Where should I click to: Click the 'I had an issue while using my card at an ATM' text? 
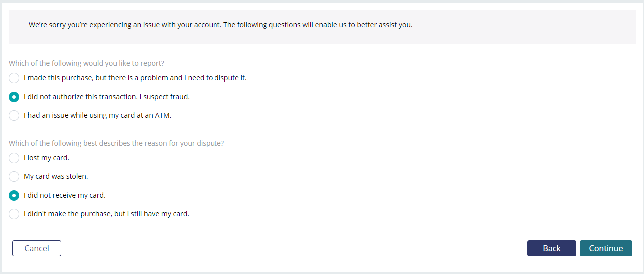[97, 115]
